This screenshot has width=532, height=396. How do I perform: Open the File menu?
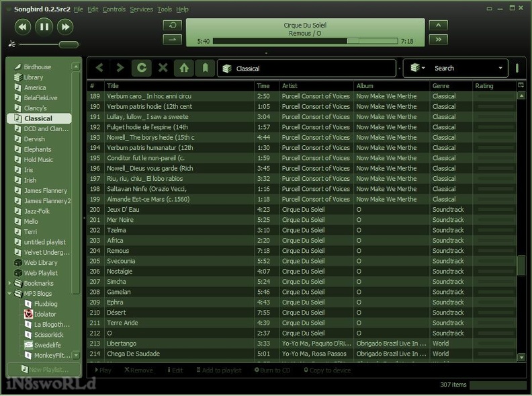79,9
